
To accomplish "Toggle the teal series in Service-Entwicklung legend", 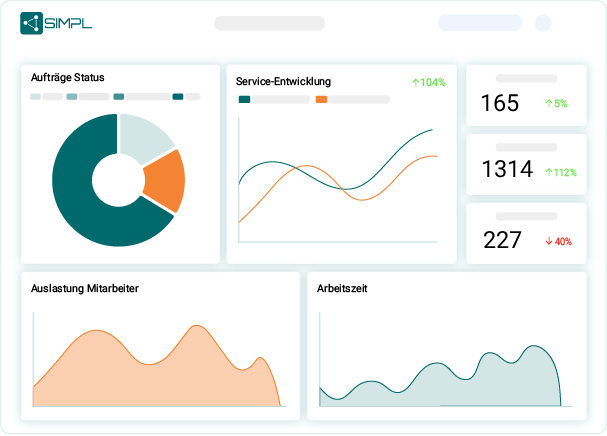I will tap(244, 99).
